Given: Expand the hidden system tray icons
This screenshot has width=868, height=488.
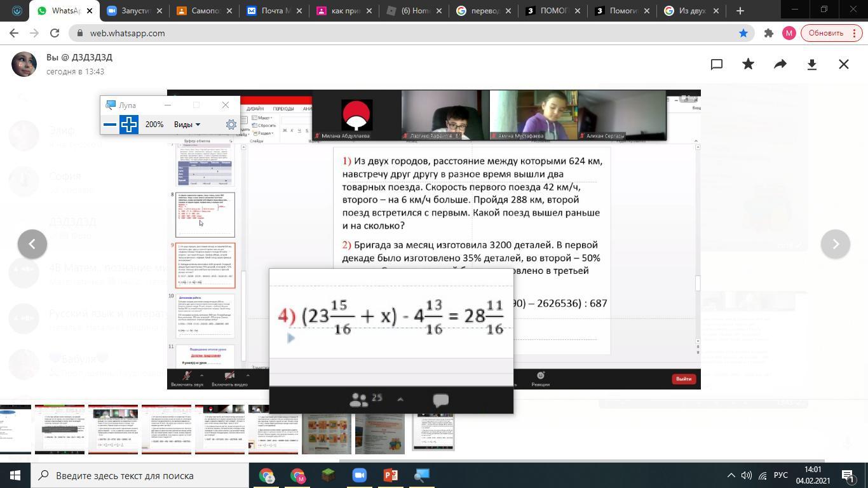Looking at the screenshot, I should 731,475.
